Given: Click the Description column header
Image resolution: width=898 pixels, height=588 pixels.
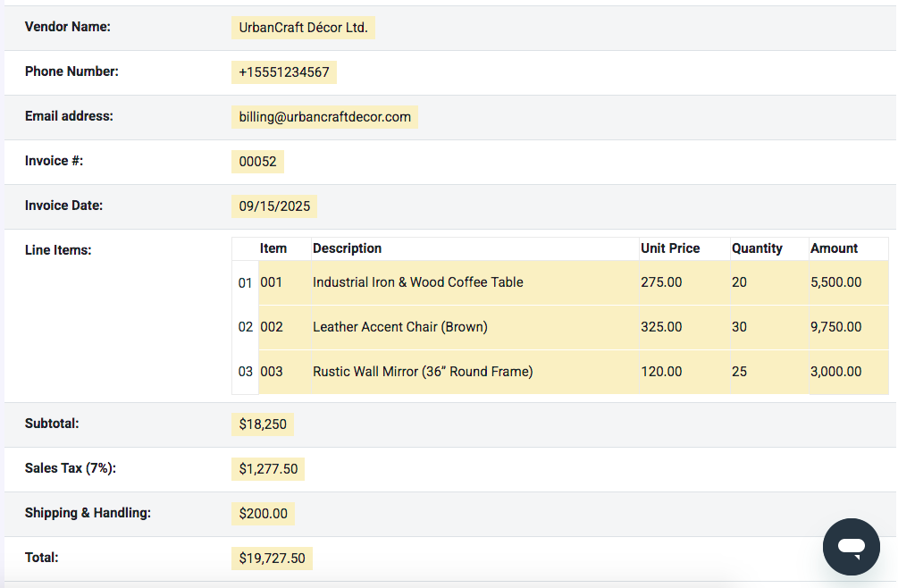Looking at the screenshot, I should point(348,248).
